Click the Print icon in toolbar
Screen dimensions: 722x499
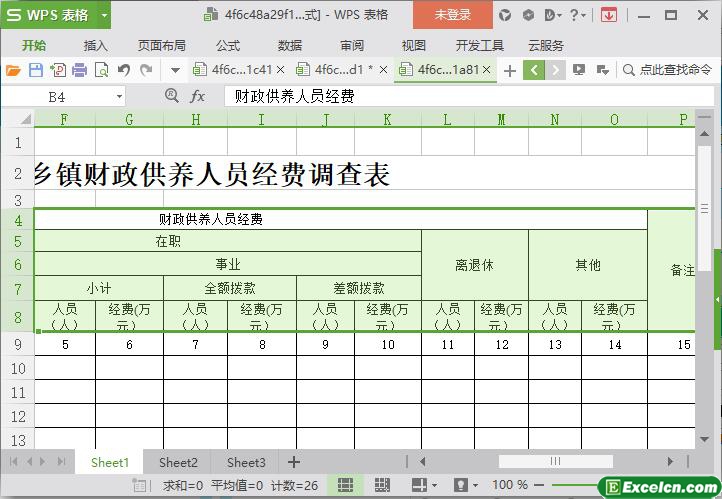click(79, 70)
